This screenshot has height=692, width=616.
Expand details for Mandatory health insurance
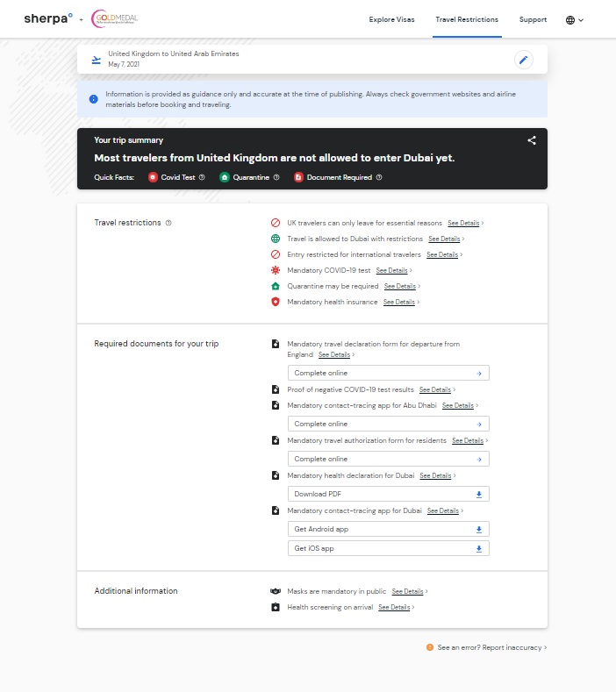click(398, 302)
